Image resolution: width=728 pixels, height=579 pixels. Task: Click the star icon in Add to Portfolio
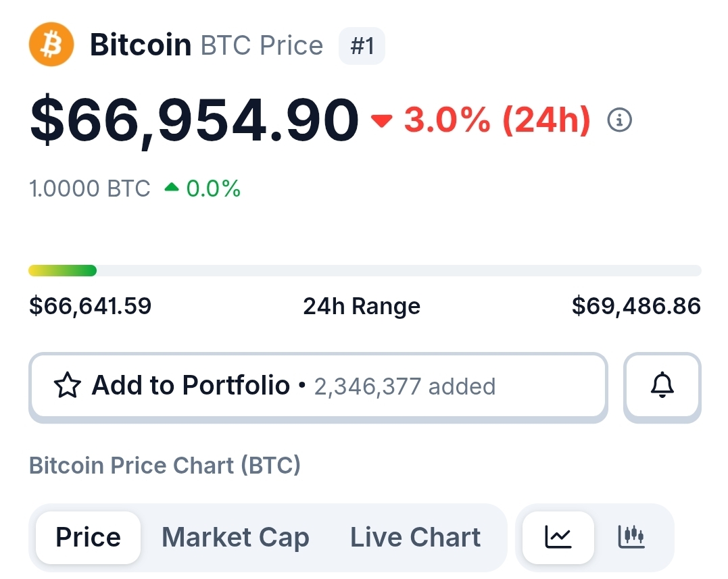click(x=67, y=386)
